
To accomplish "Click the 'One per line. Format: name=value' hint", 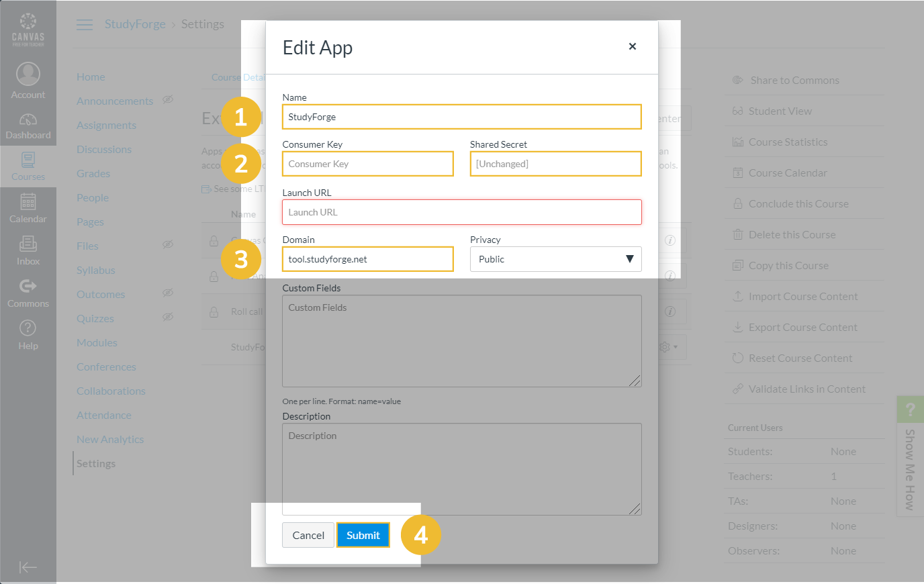I will click(x=342, y=401).
